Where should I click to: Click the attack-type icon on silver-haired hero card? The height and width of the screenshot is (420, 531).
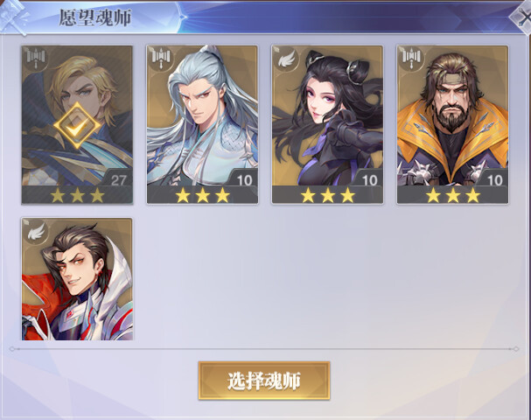[x=161, y=59]
